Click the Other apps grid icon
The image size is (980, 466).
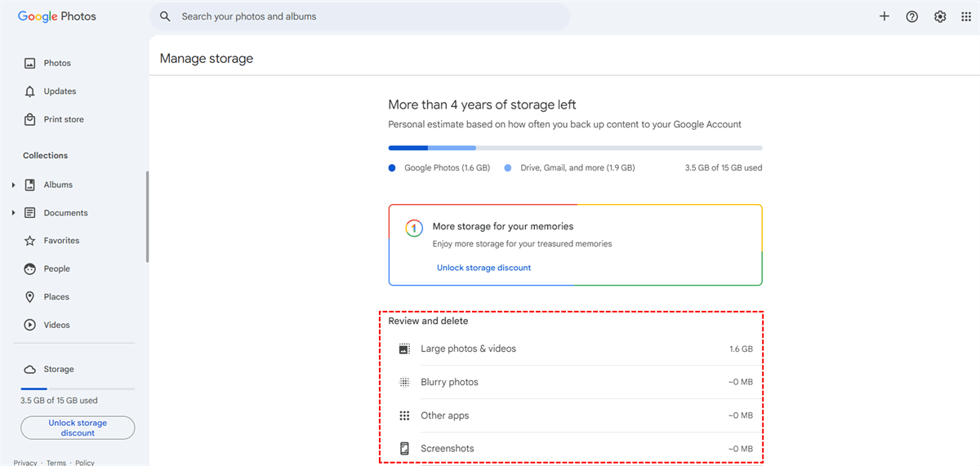tap(403, 415)
